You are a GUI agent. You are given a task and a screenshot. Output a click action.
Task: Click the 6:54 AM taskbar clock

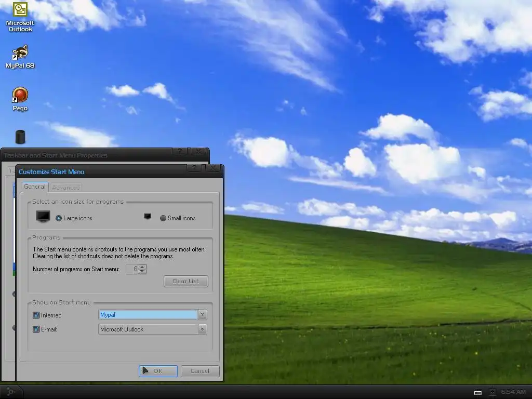coord(513,392)
